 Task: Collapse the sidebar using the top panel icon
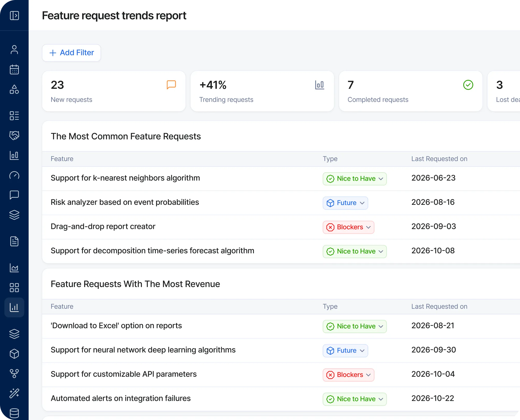pyautogui.click(x=15, y=15)
